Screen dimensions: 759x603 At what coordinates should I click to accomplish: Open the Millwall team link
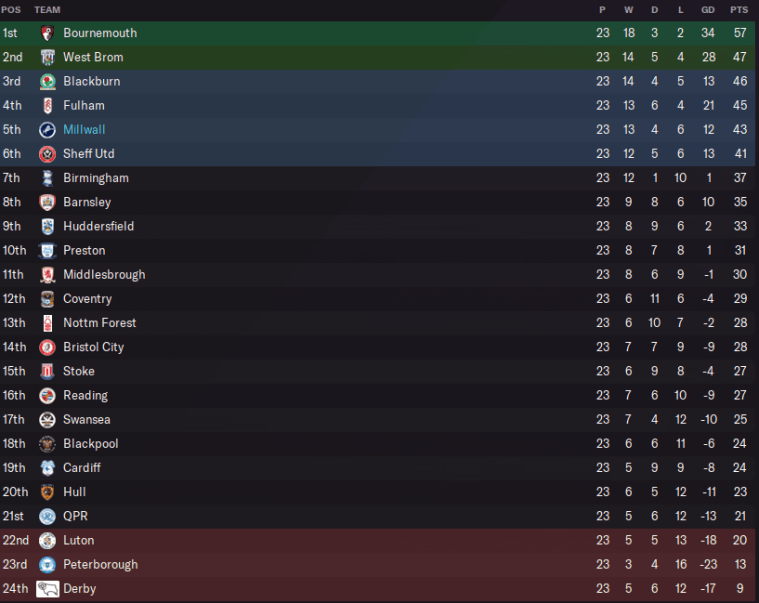coord(84,130)
